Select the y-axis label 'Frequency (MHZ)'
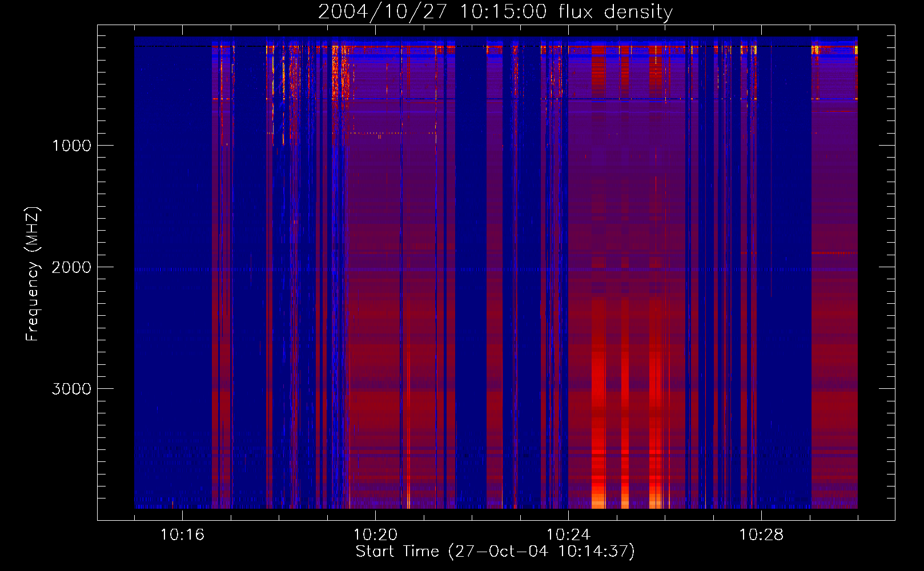 (33, 274)
